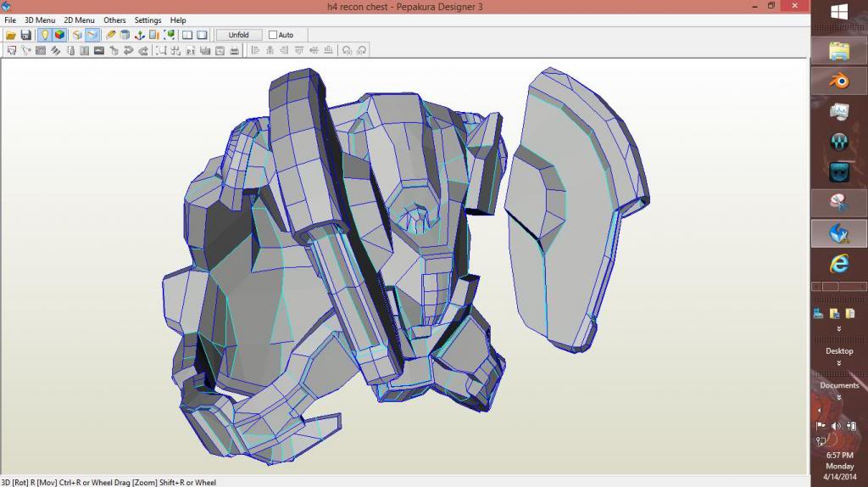This screenshot has height=487, width=868.
Task: Open Internet Explorer from the taskbar
Action: [x=839, y=263]
